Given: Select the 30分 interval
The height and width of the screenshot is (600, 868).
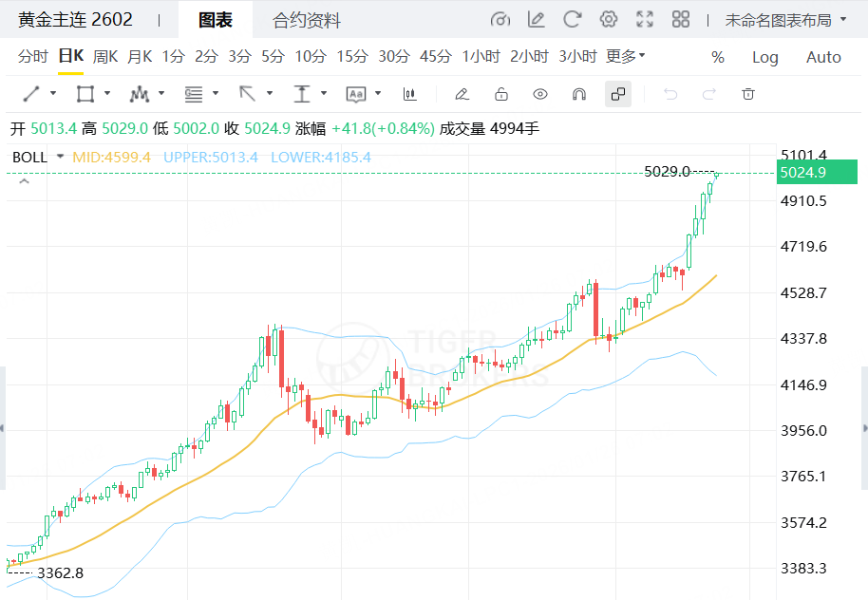Looking at the screenshot, I should tap(394, 56).
